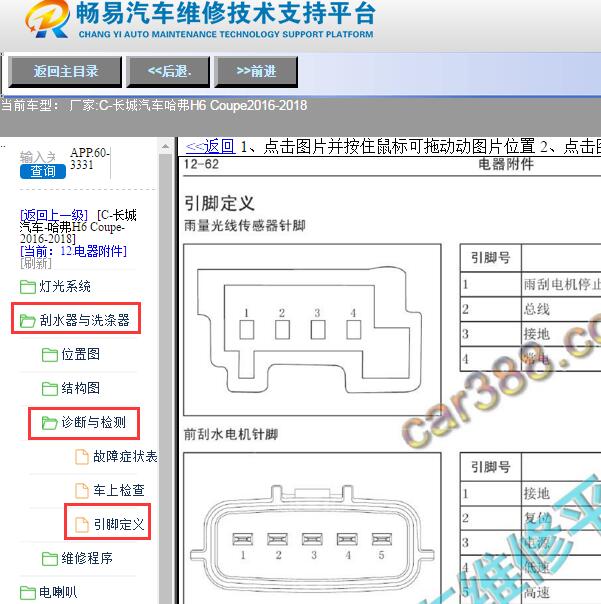Click the 返回主目录 button
The image size is (601, 604).
click(65, 72)
